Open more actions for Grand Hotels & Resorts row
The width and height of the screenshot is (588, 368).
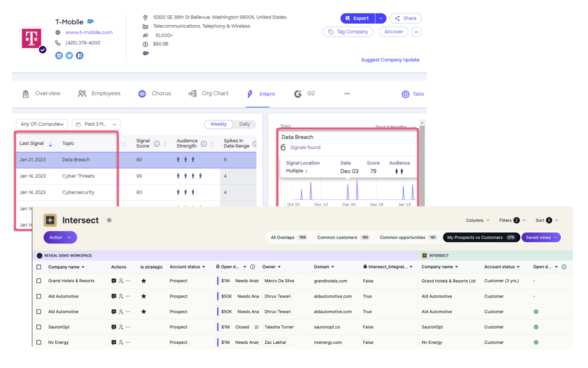(x=128, y=281)
